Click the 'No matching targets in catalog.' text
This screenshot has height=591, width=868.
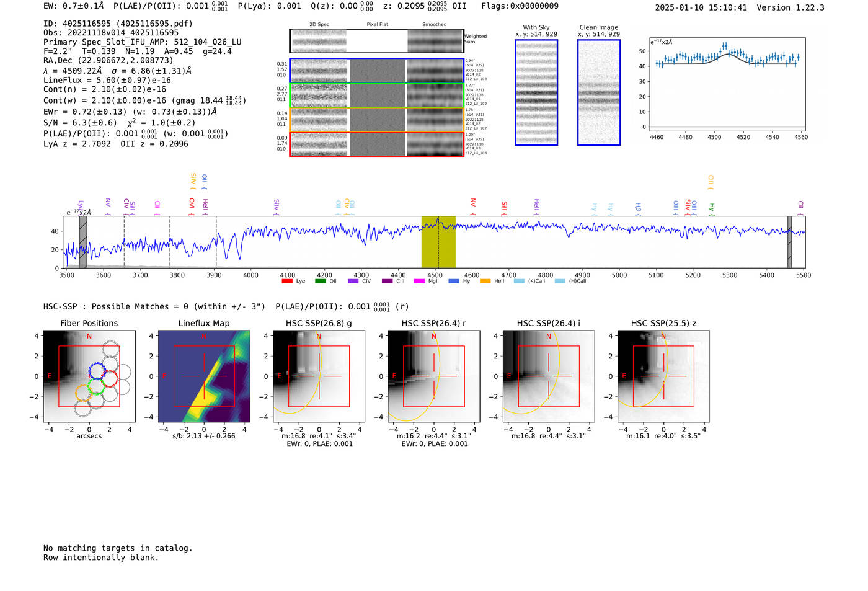tap(118, 548)
